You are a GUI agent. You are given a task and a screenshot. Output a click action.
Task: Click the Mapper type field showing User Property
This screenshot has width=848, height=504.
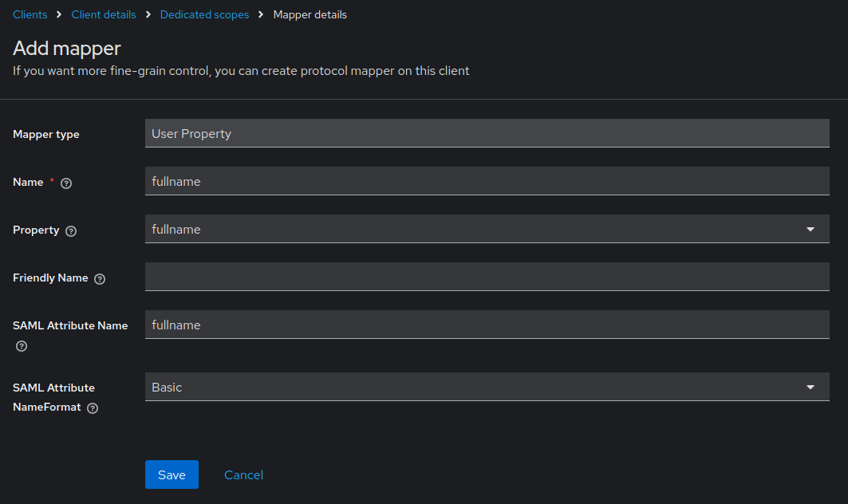pyautogui.click(x=487, y=133)
